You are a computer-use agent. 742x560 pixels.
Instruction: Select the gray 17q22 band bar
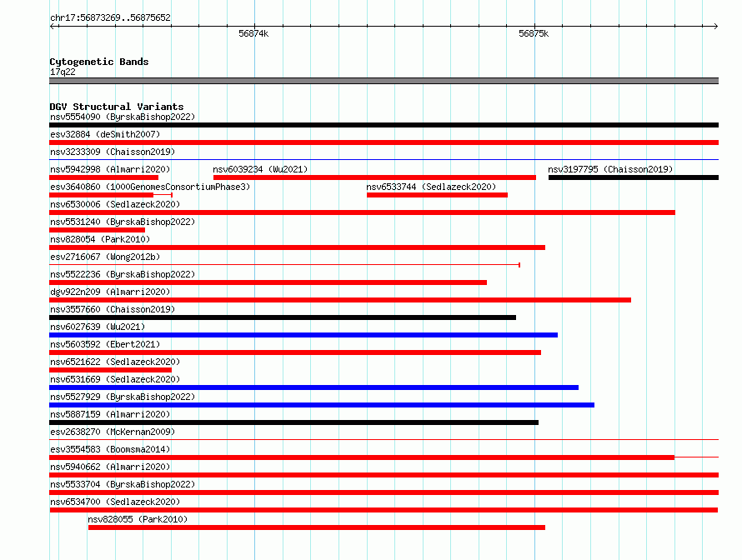[x=384, y=81]
